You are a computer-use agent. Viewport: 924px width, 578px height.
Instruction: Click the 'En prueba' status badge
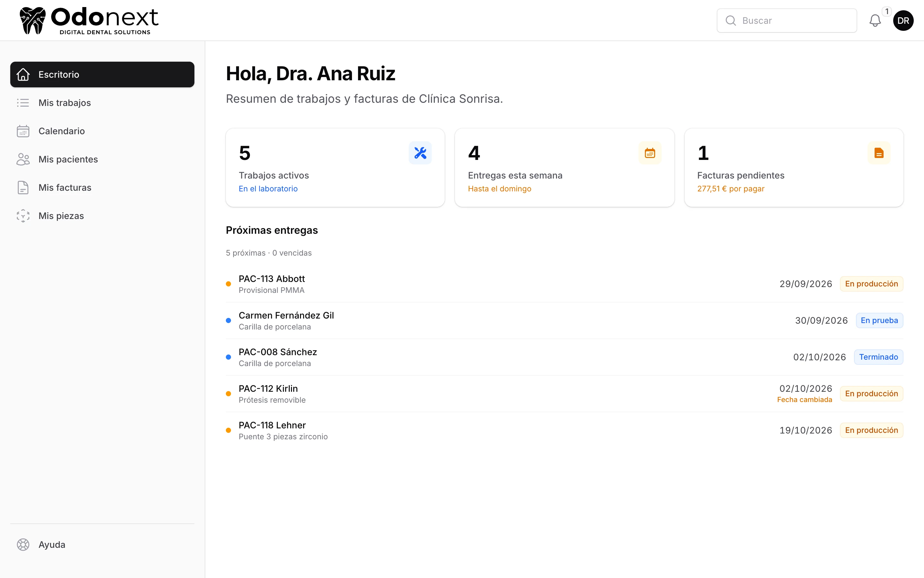pyautogui.click(x=879, y=321)
